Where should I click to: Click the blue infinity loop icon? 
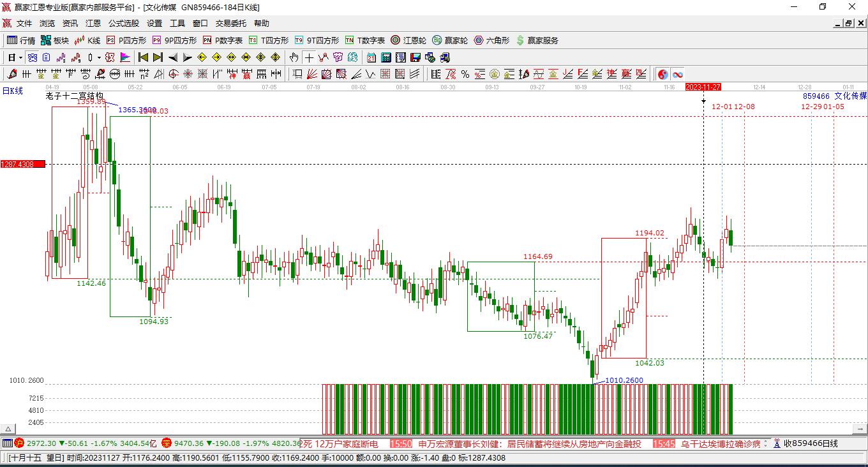coord(678,74)
